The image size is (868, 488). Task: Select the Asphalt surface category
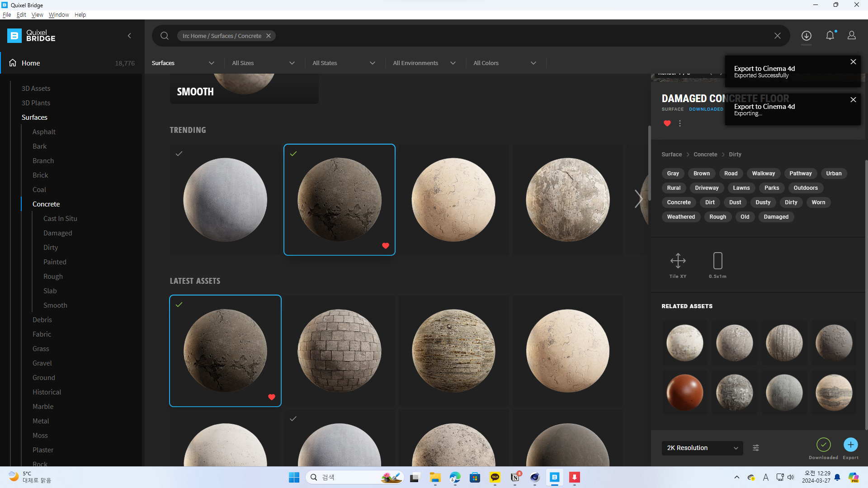[44, 132]
